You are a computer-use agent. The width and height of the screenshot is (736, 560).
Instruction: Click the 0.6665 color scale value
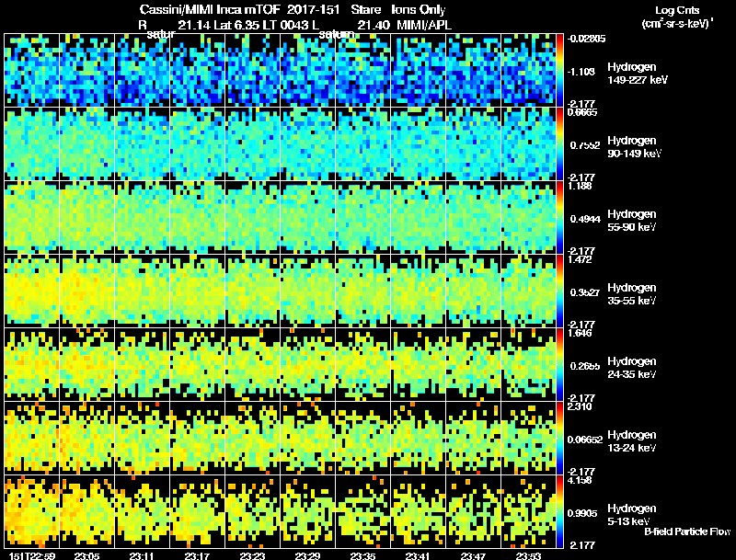pyautogui.click(x=582, y=112)
